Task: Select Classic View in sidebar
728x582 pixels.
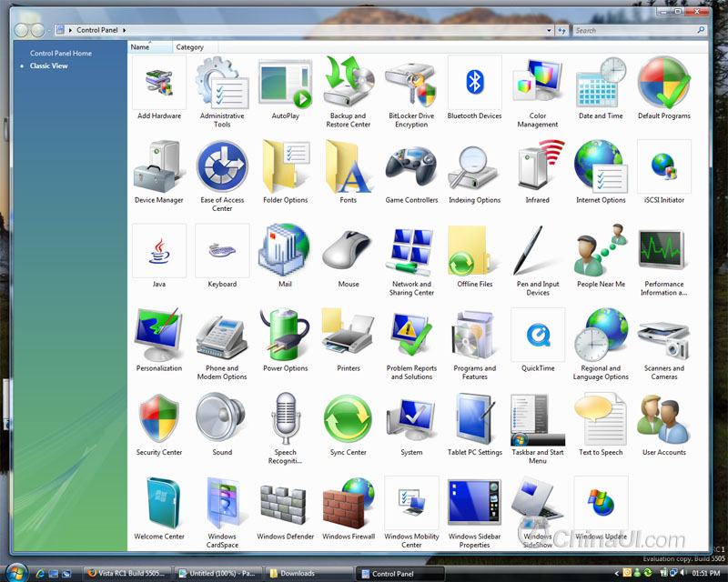Action: [x=49, y=65]
